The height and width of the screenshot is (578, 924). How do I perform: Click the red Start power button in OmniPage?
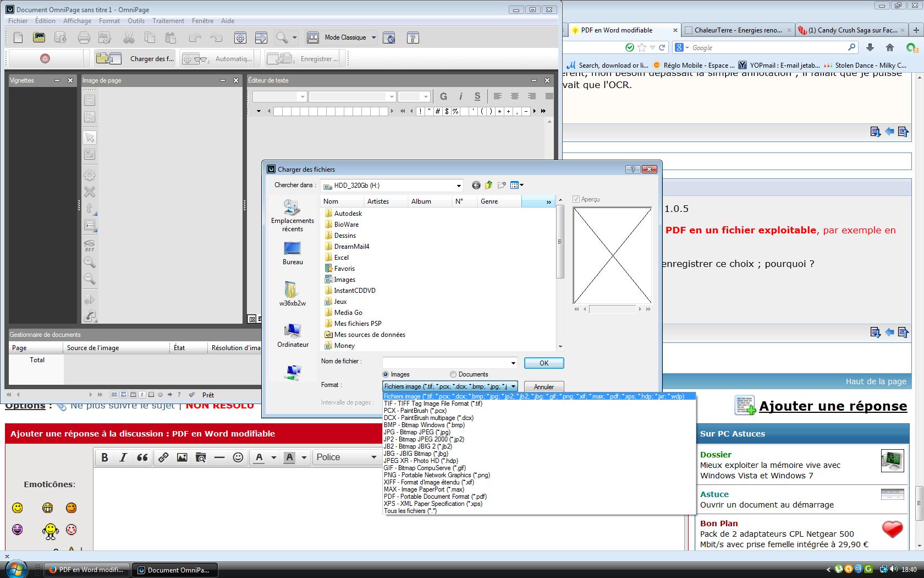[45, 58]
